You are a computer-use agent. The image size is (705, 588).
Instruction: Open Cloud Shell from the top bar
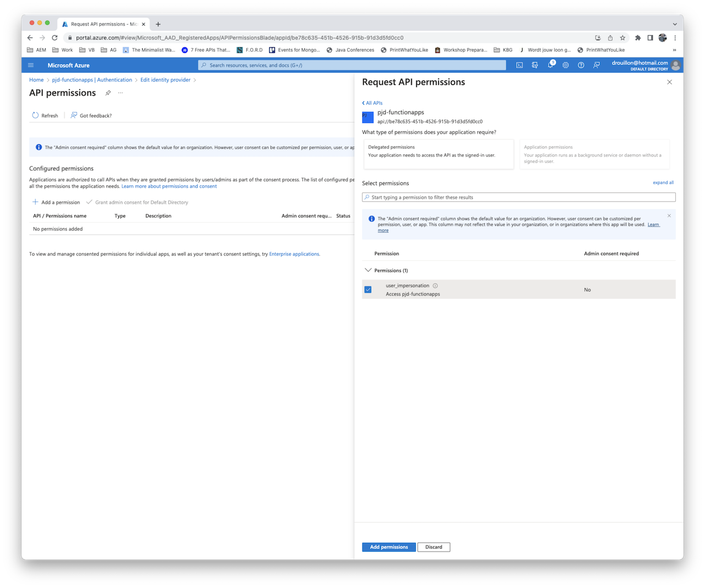[519, 65]
